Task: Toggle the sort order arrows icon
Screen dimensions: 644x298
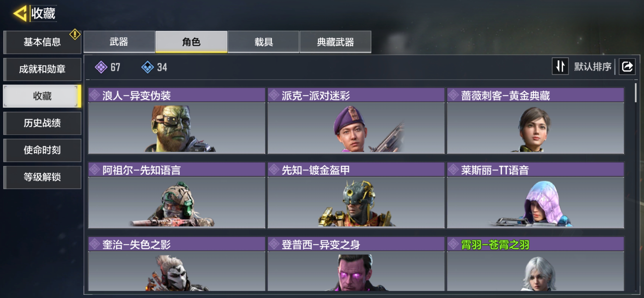Action: (x=560, y=66)
